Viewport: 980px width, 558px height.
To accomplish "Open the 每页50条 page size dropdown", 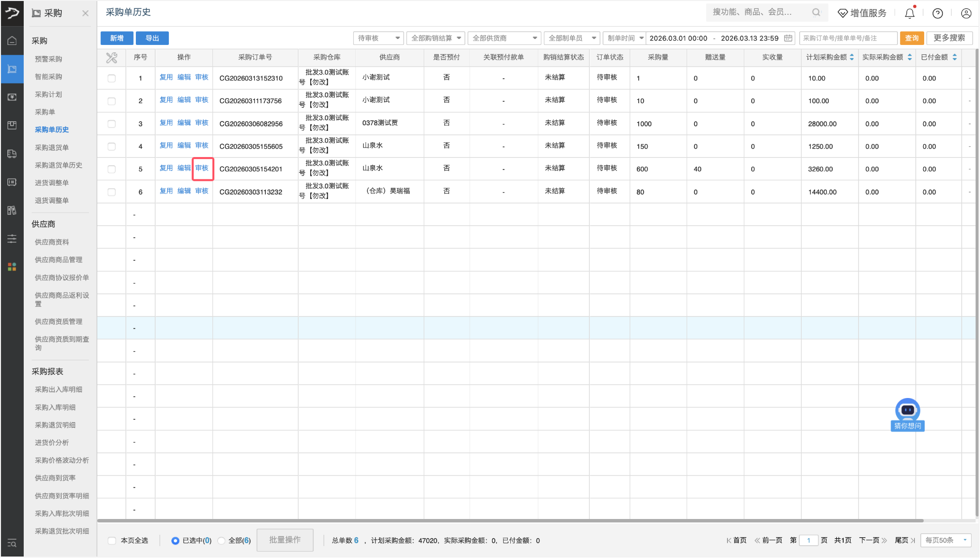I will tap(945, 540).
